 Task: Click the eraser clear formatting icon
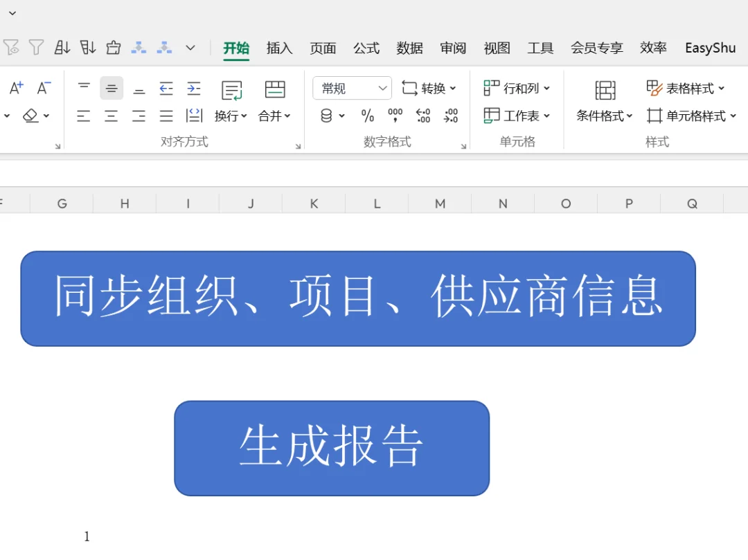coord(30,116)
